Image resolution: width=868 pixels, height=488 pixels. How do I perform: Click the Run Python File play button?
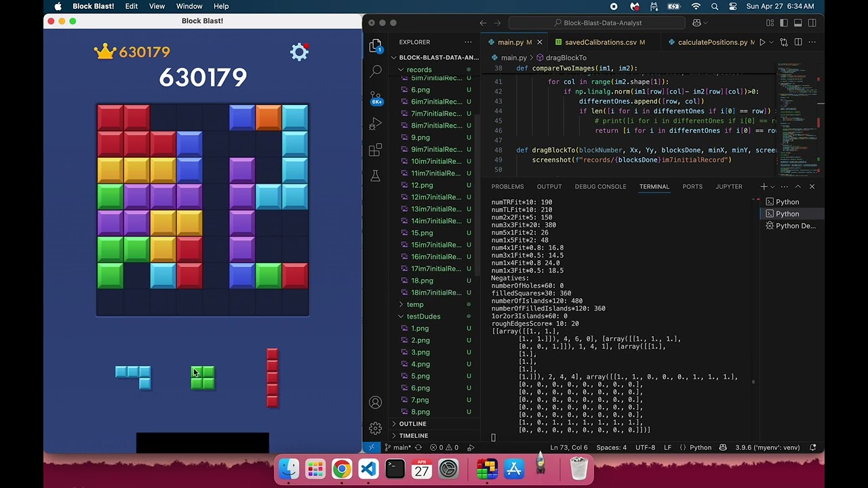point(762,42)
